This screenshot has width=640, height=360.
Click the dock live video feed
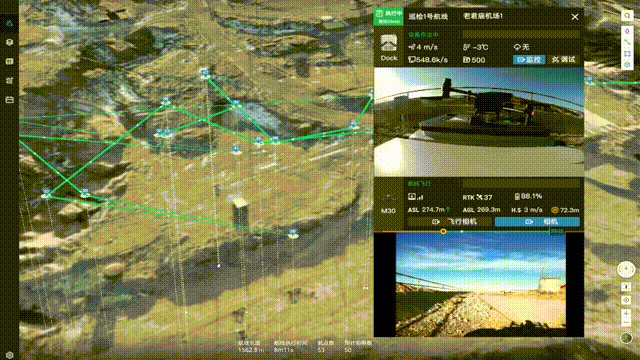479,122
